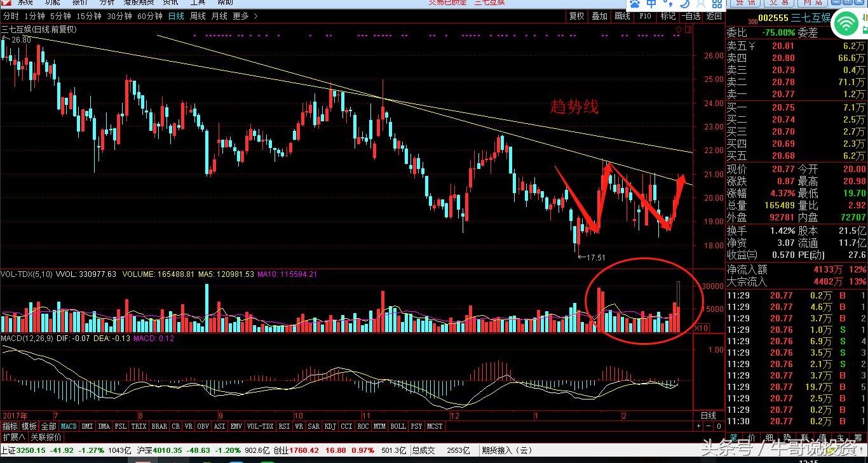Expand the 扩展 panel at the bottom

pos(13,437)
